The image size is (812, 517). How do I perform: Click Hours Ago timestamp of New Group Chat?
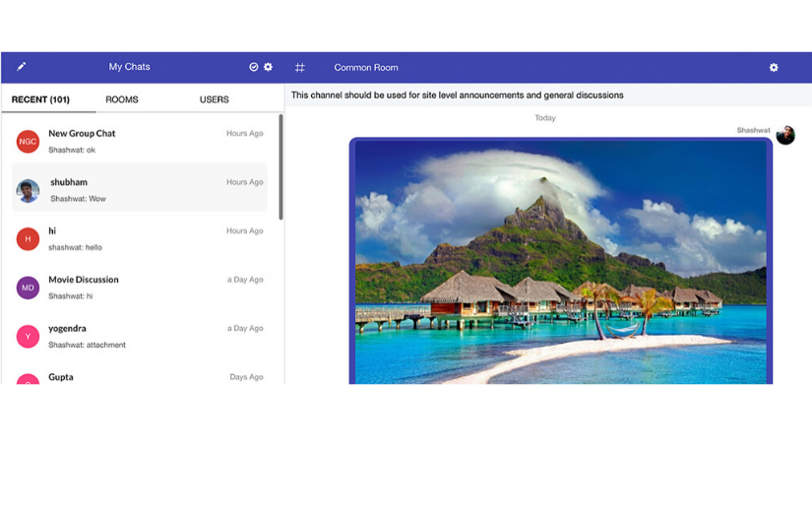point(244,133)
